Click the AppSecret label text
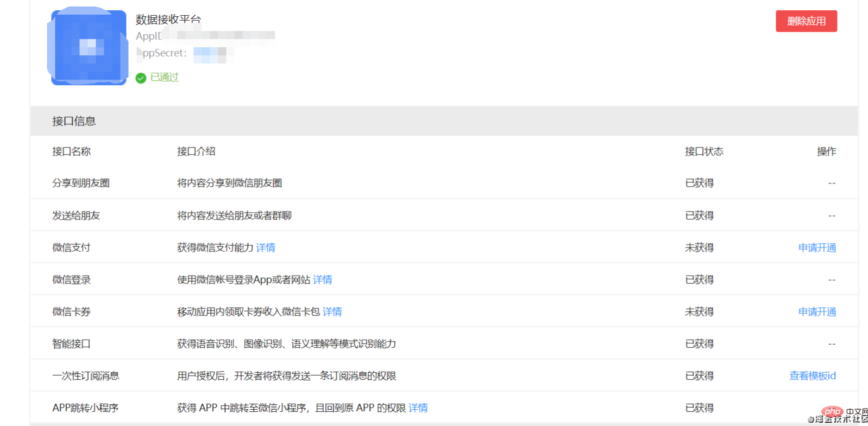This screenshot has width=868, height=426. 162,53
